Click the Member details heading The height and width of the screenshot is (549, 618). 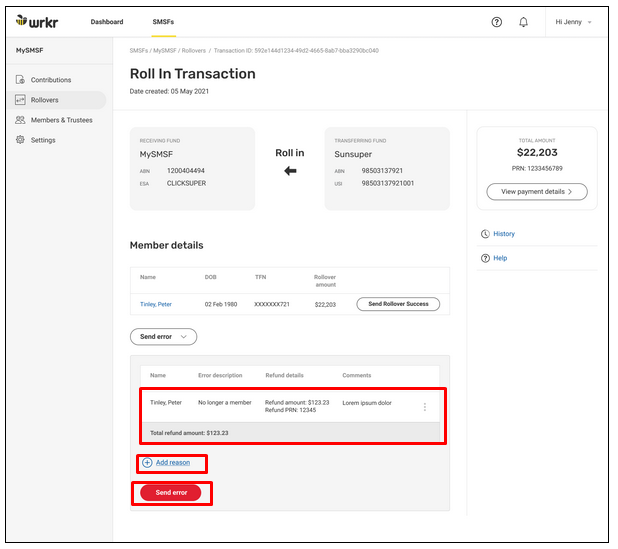coord(166,246)
